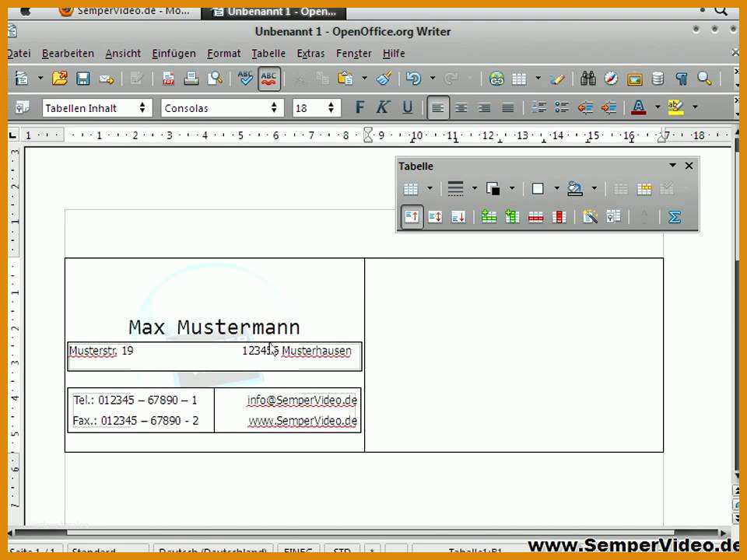Viewport: 747px width, 560px height.
Task: Open Format menu
Action: [224, 54]
